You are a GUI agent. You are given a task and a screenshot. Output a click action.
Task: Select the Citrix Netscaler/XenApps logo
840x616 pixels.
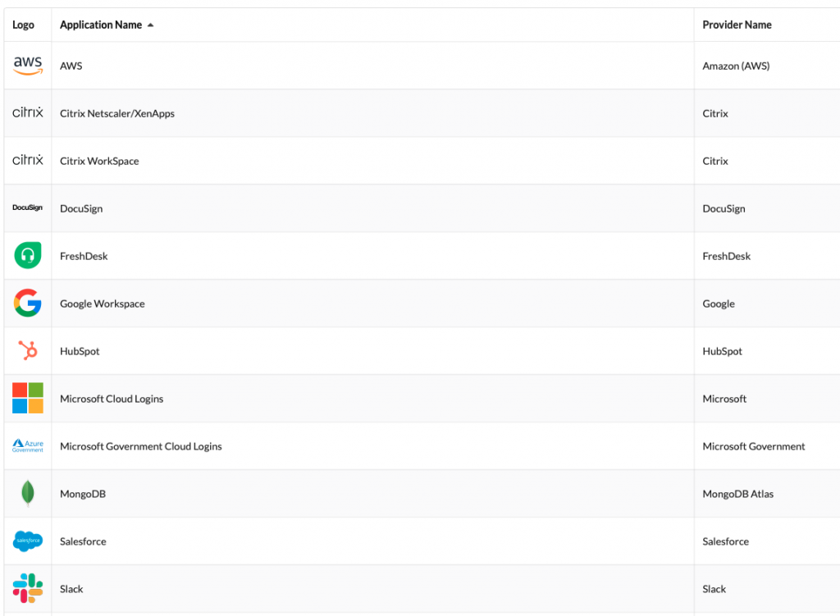(28, 112)
